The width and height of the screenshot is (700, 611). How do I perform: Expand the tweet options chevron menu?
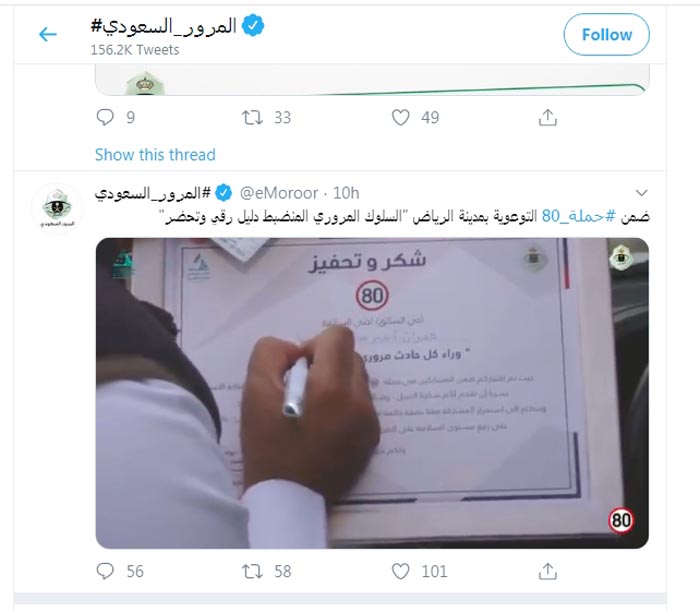pyautogui.click(x=641, y=193)
